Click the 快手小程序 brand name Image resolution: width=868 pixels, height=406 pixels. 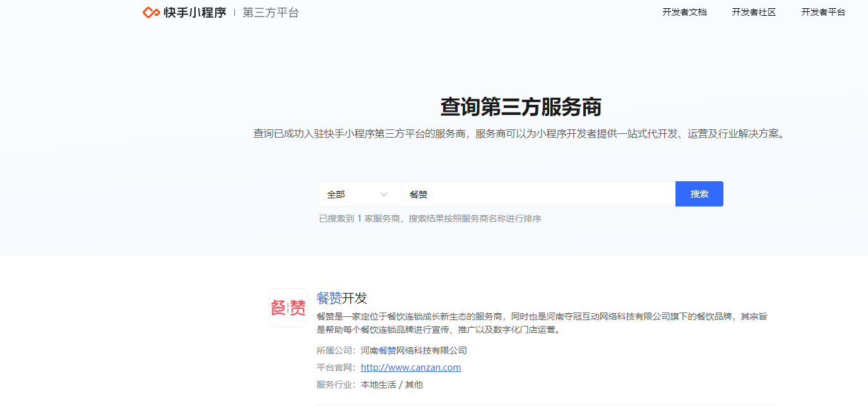pos(194,13)
